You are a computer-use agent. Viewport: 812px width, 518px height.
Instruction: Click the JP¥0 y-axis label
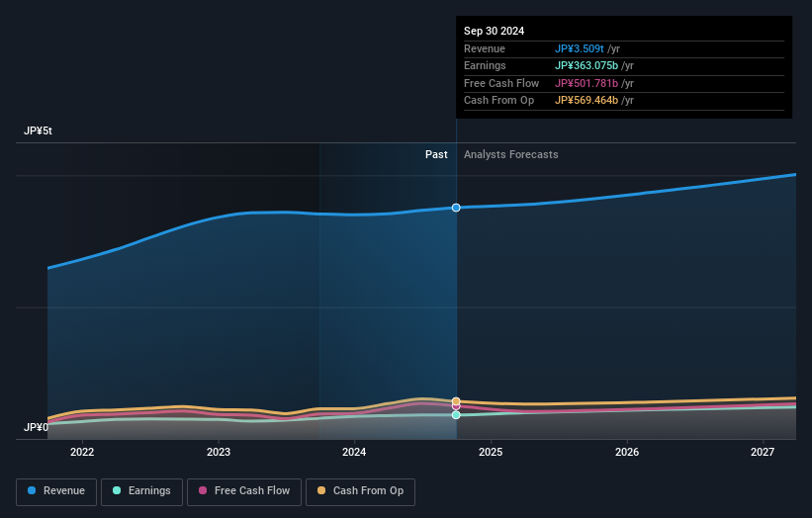click(x=36, y=427)
